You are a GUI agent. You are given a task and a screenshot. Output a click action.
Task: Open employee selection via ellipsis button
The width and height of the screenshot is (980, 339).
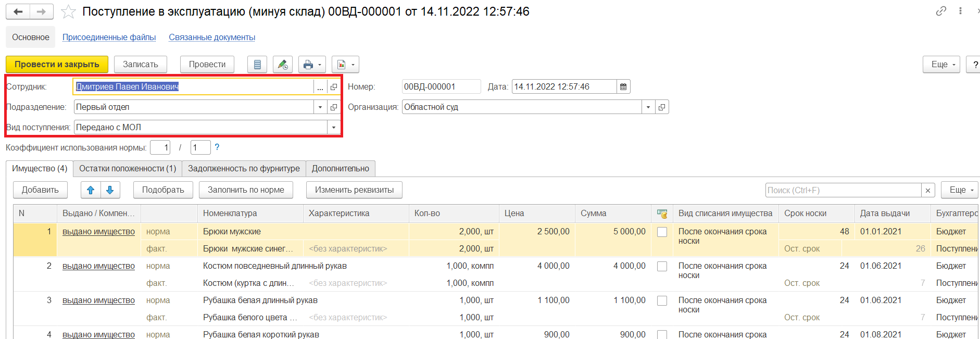320,87
